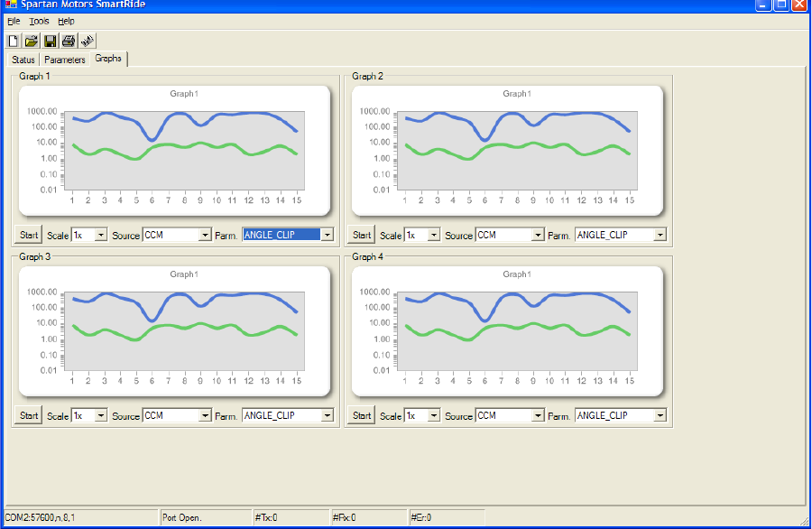812x529 pixels.
Task: Start plotting in Graph 1
Action: [x=29, y=235]
